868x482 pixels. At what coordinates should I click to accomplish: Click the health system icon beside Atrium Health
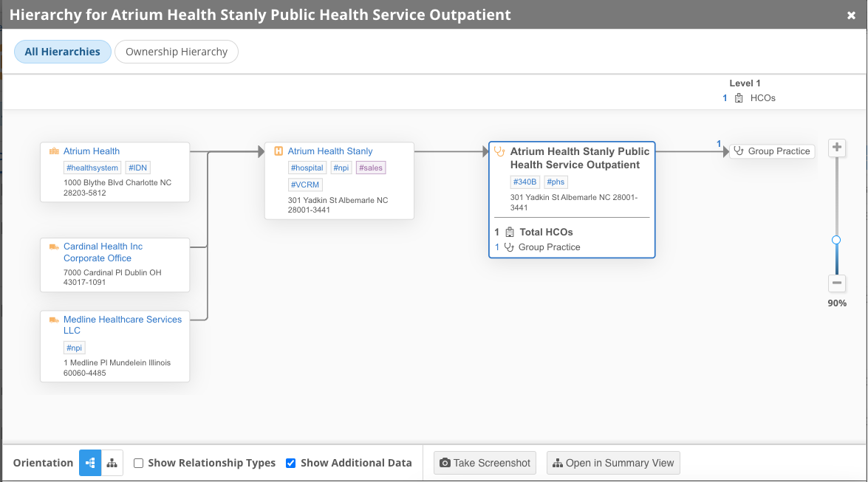(x=54, y=151)
